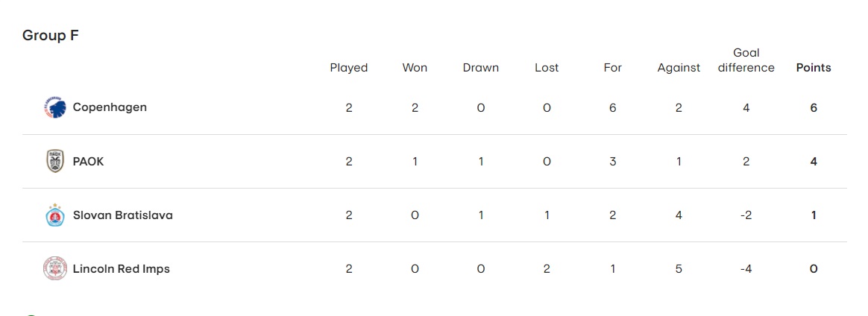
Task: Click the Group F heading
Action: (51, 36)
